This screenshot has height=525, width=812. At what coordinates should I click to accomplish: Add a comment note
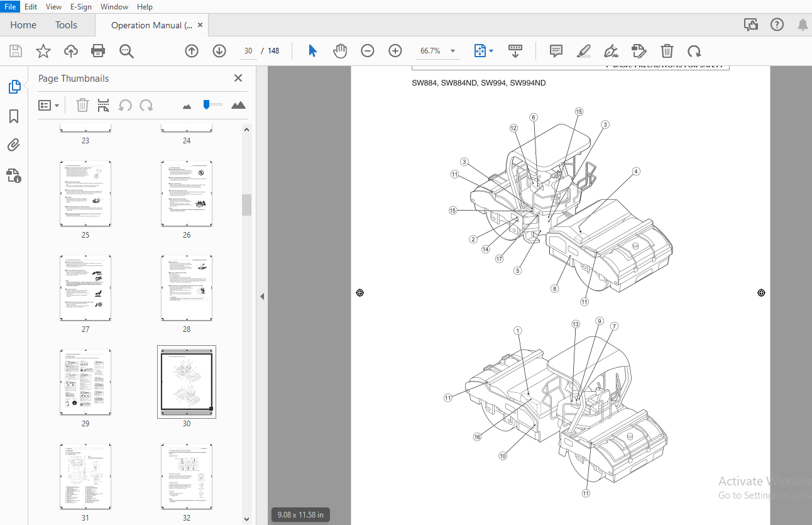point(556,51)
